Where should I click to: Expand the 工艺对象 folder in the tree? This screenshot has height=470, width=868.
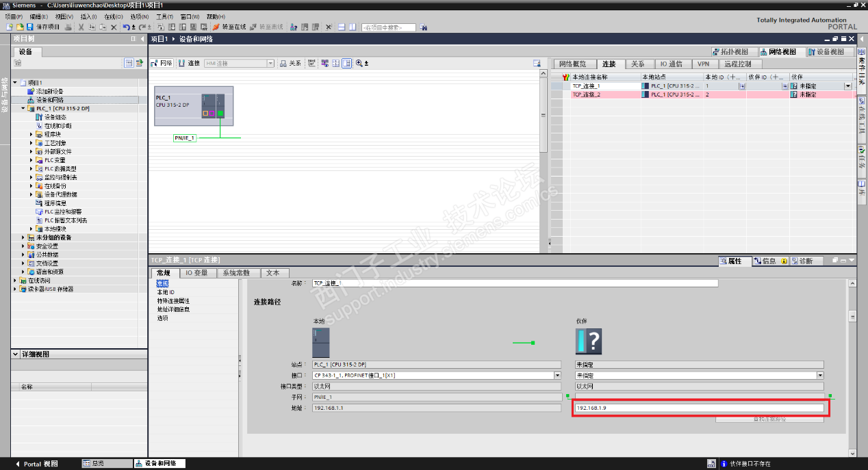pos(31,143)
